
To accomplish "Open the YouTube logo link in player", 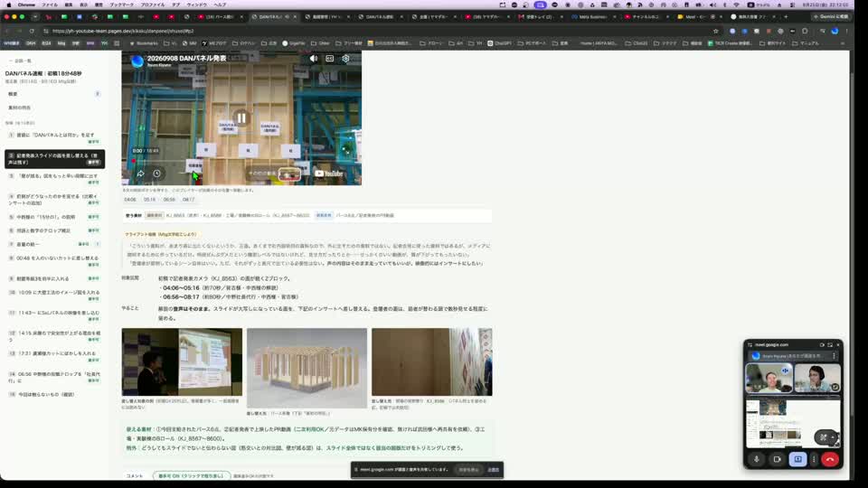I will pyautogui.click(x=329, y=174).
